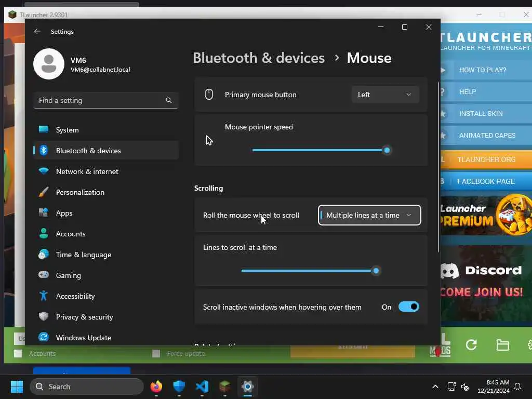Adjust Lines to scroll at a time slider

pos(376,271)
